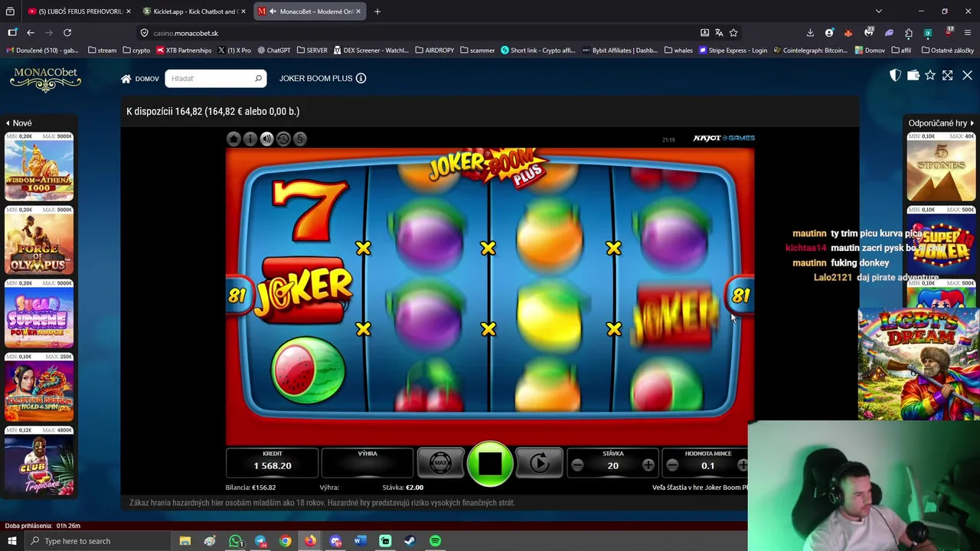
Task: Open the crypto bookmarks folder
Action: point(136,51)
